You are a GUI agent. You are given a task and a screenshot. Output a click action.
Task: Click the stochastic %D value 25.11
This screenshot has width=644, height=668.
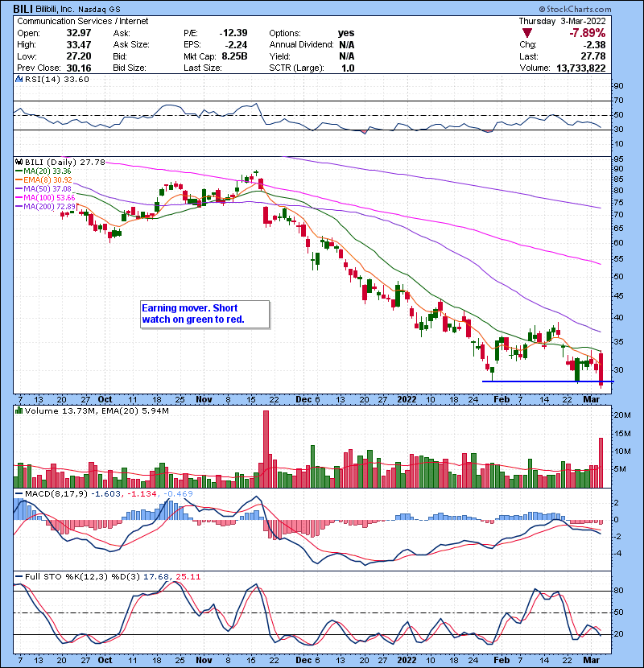pyautogui.click(x=188, y=577)
